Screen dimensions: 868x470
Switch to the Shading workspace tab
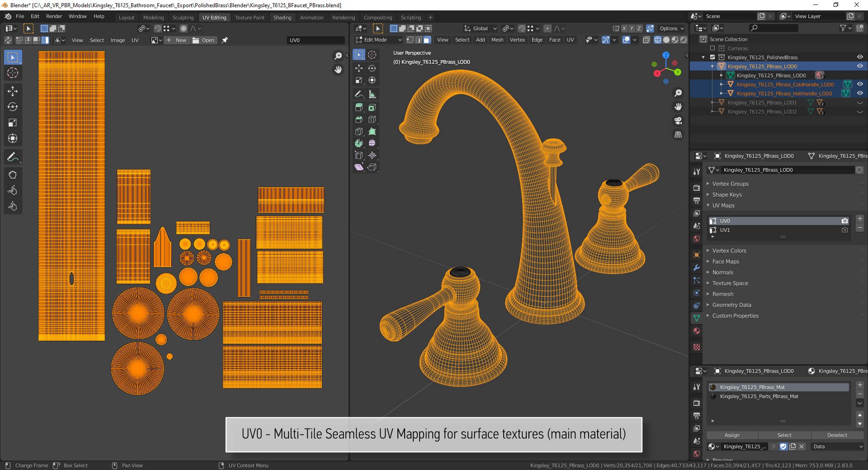(x=282, y=18)
